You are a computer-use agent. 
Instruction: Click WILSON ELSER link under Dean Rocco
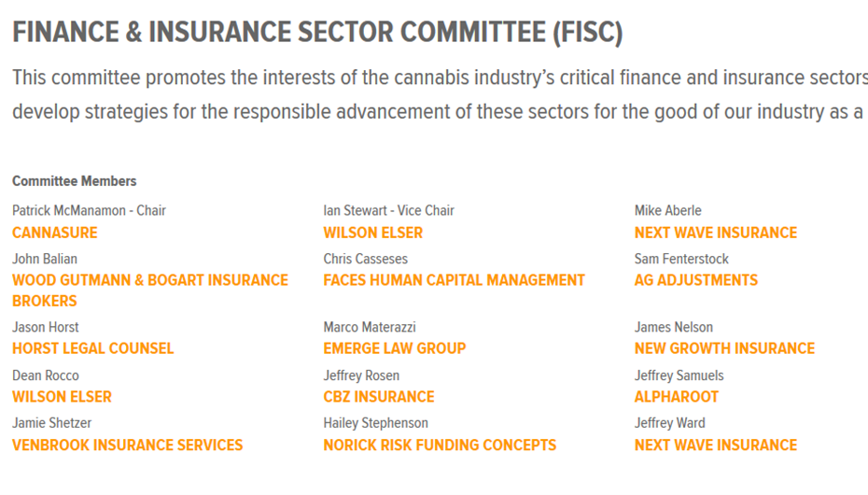point(62,397)
